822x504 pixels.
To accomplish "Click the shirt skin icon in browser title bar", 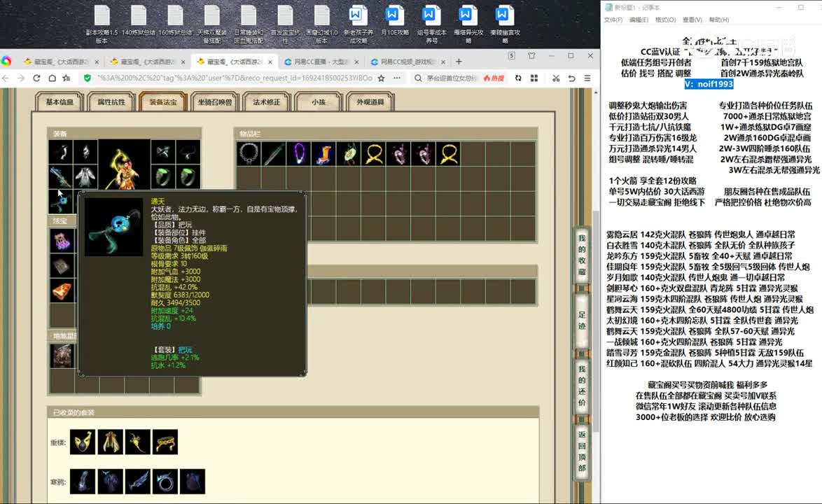I will 531,55.
